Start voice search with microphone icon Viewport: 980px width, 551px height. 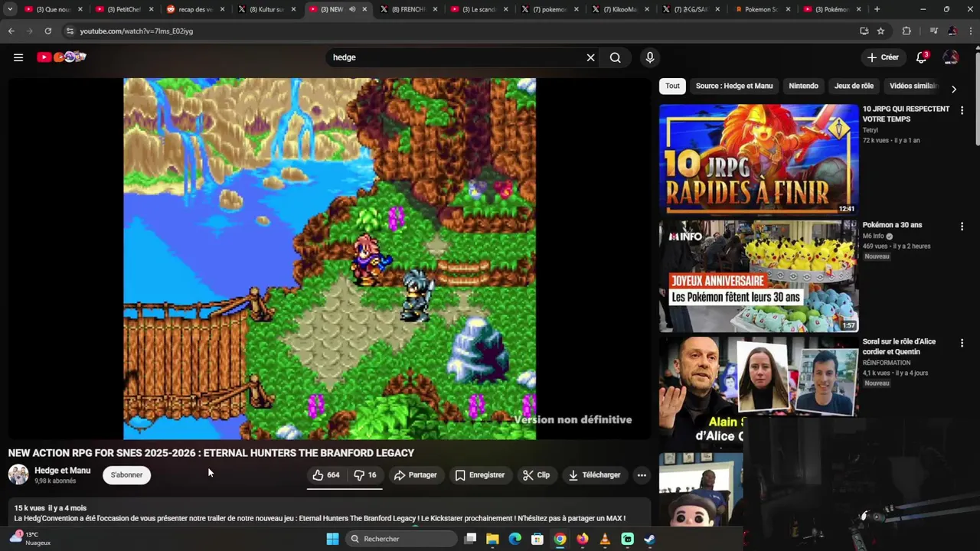coord(650,57)
